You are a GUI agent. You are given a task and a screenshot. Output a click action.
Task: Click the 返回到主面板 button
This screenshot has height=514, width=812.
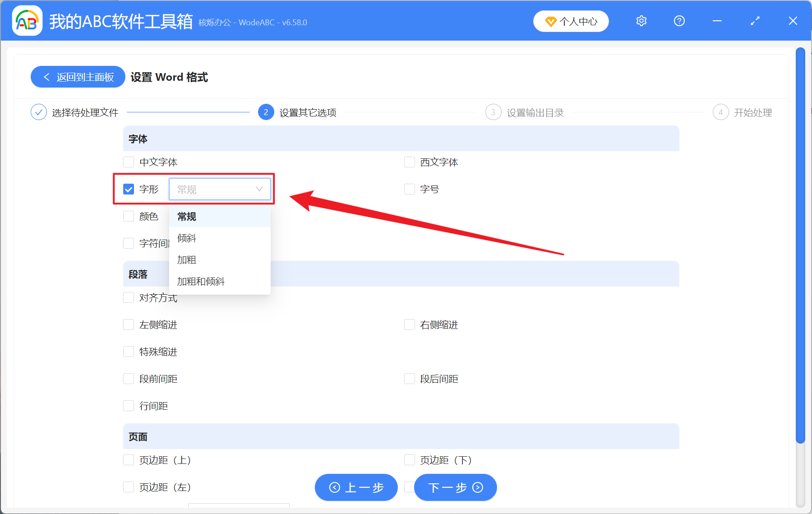point(78,77)
